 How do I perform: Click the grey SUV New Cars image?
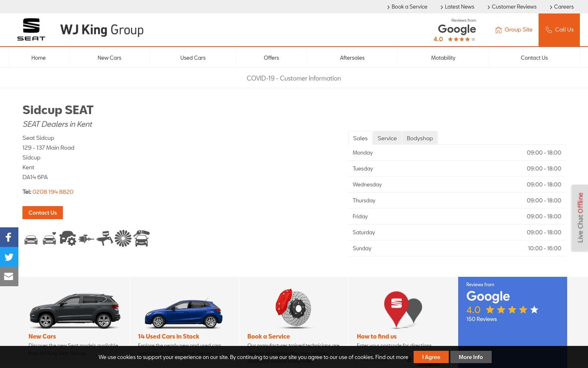[x=75, y=311]
